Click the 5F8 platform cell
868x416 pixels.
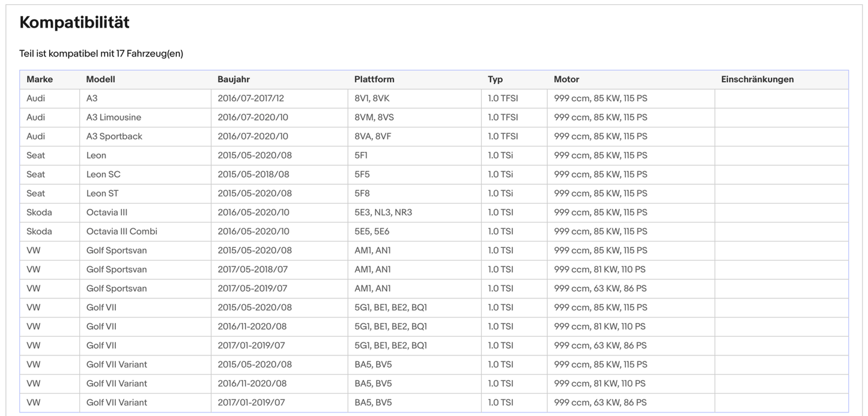point(363,193)
